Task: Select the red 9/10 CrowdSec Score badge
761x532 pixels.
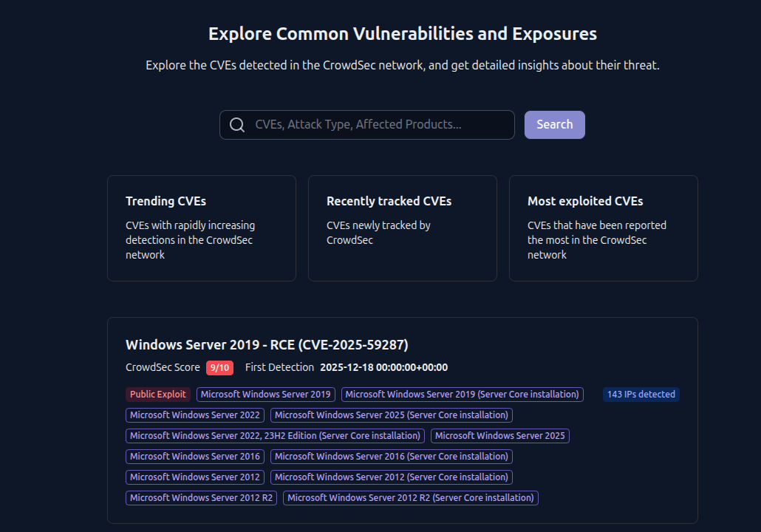Action: point(219,367)
